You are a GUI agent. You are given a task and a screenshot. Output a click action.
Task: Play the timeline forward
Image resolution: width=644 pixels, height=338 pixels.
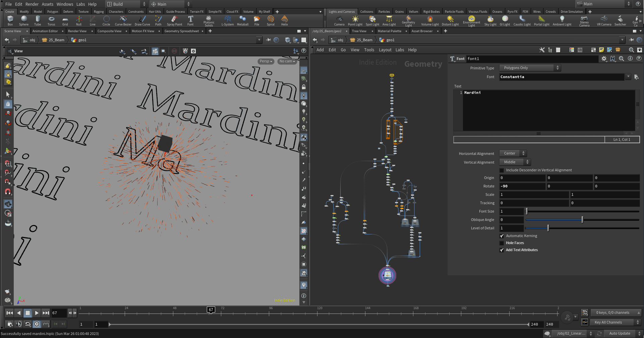point(37,313)
